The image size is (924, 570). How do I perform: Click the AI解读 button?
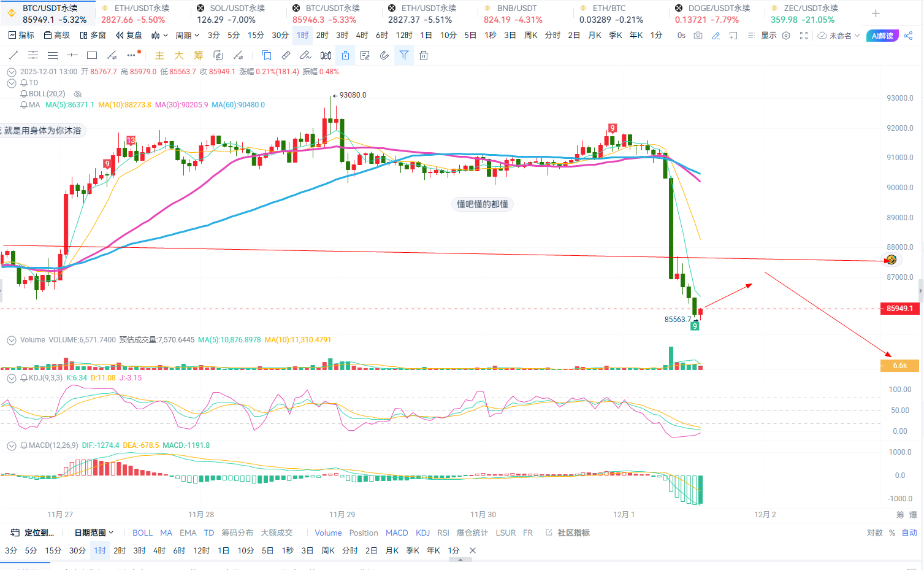882,36
